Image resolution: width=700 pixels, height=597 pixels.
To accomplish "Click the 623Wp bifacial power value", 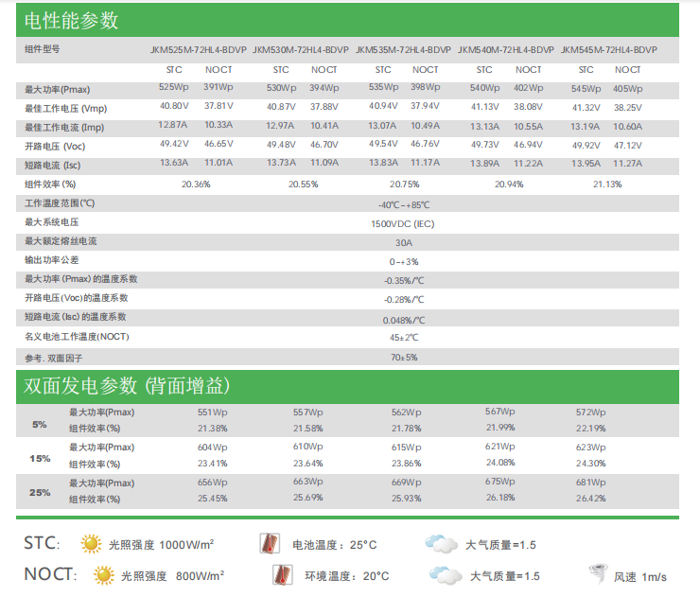I will (590, 448).
